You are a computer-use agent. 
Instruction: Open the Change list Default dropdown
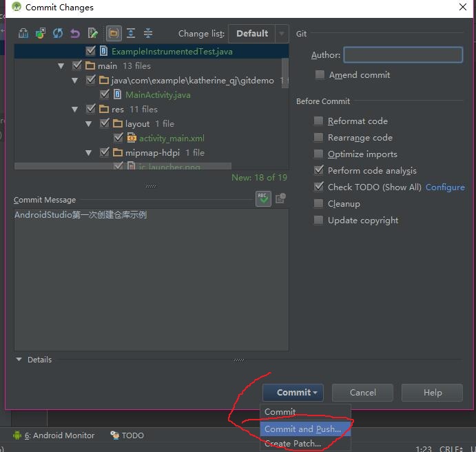tap(258, 33)
